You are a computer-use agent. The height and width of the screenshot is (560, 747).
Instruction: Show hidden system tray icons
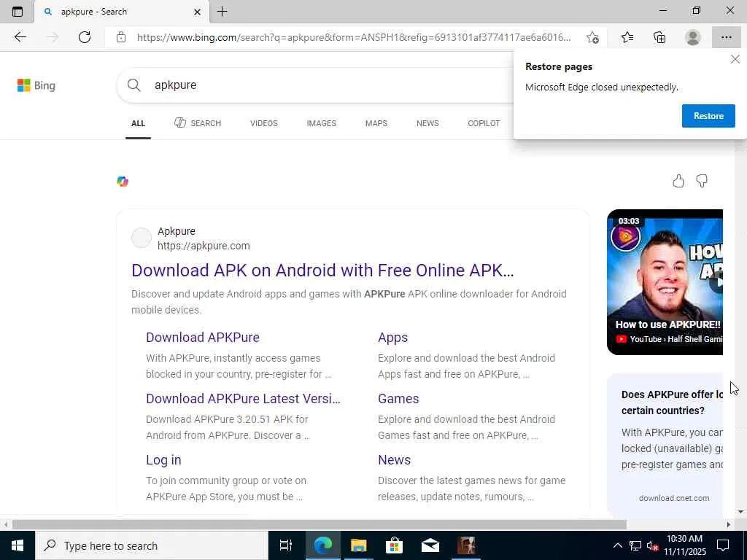pos(617,545)
